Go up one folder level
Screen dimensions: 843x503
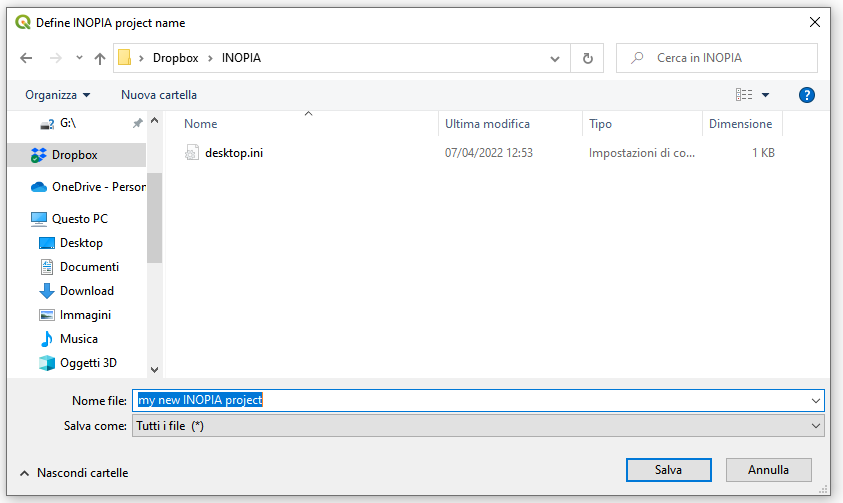99,58
